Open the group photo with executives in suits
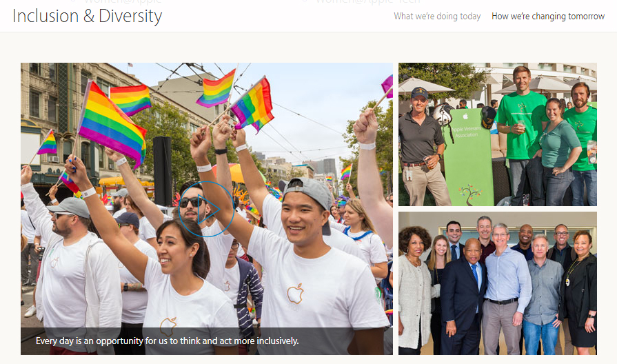Viewport: 617px width, 364px height. 497,283
